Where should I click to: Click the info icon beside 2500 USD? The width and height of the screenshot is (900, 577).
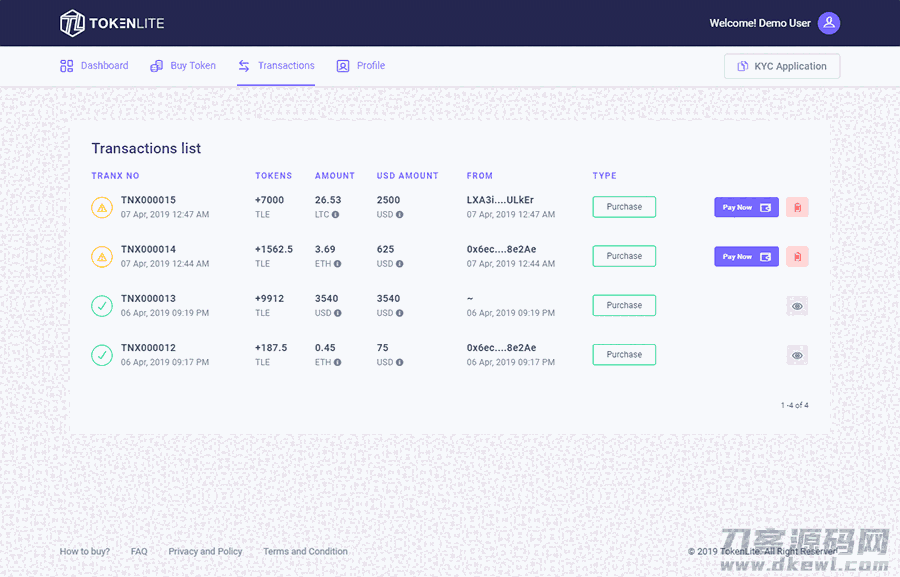(399, 215)
